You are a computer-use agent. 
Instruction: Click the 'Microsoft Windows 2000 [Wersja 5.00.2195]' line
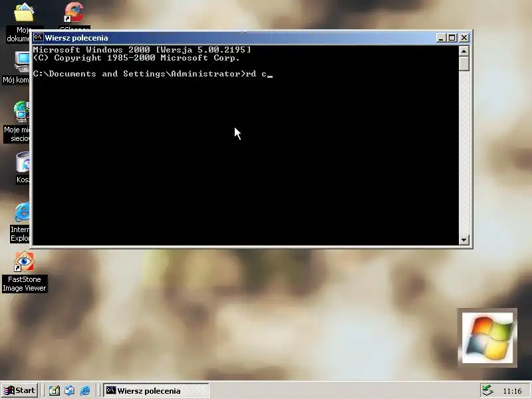coord(142,49)
